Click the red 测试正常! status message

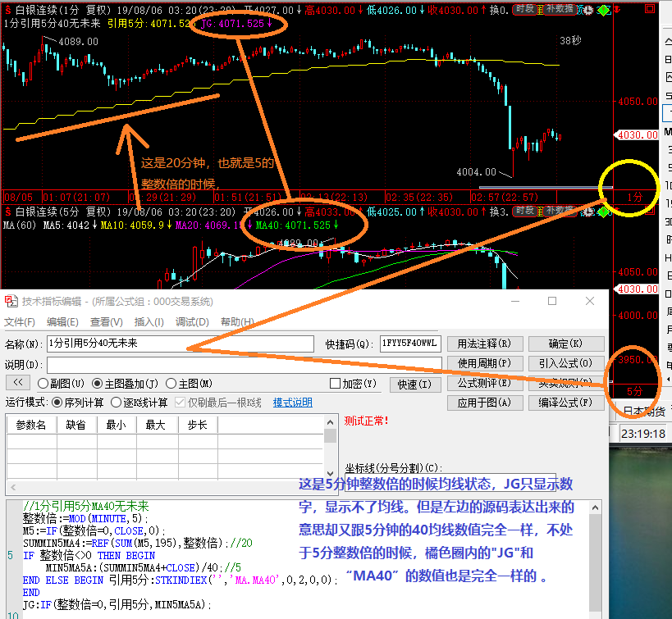tap(367, 421)
